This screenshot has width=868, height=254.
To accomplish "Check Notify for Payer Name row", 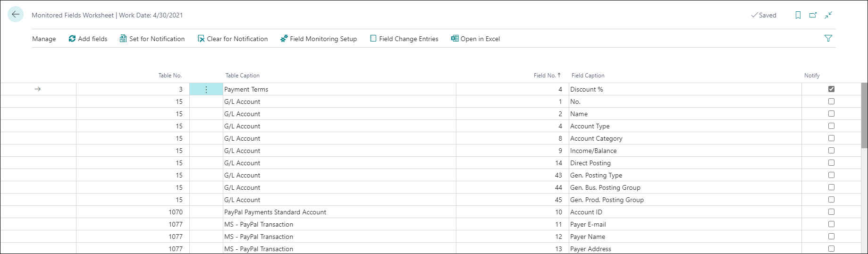I will [831, 236].
